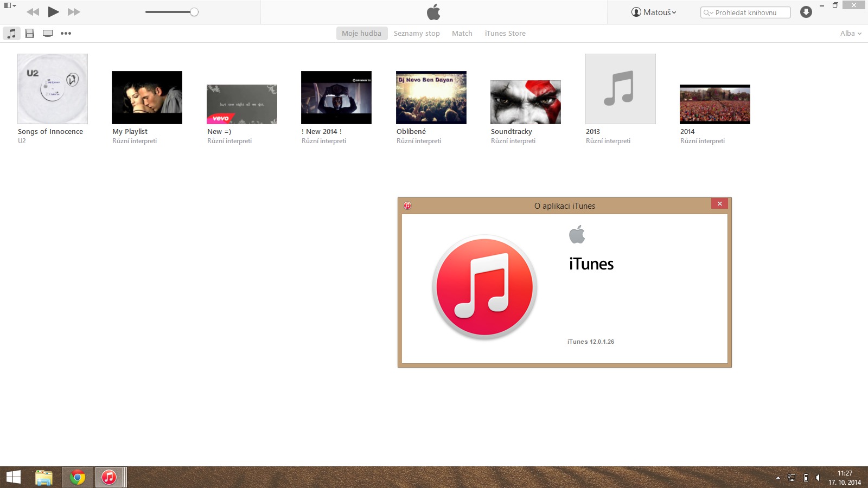Screen dimensions: 868x488
Task: Open the Downloads arrow icon
Action: [806, 12]
